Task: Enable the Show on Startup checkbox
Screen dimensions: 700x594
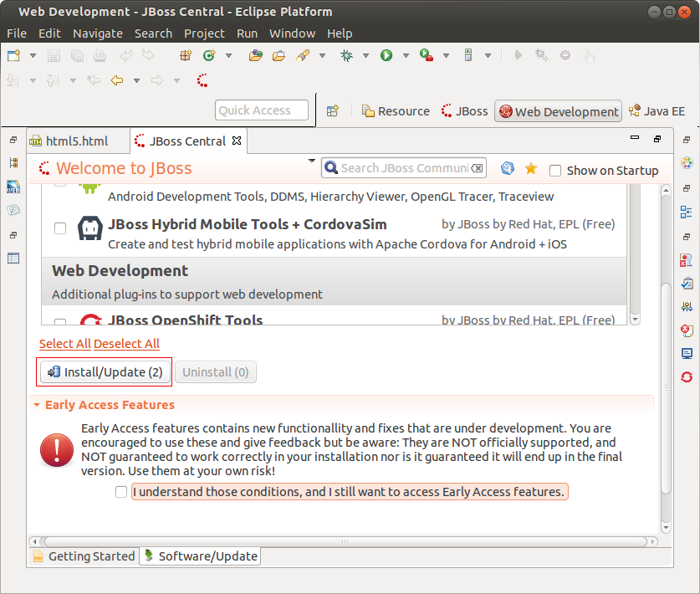Action: pos(555,171)
